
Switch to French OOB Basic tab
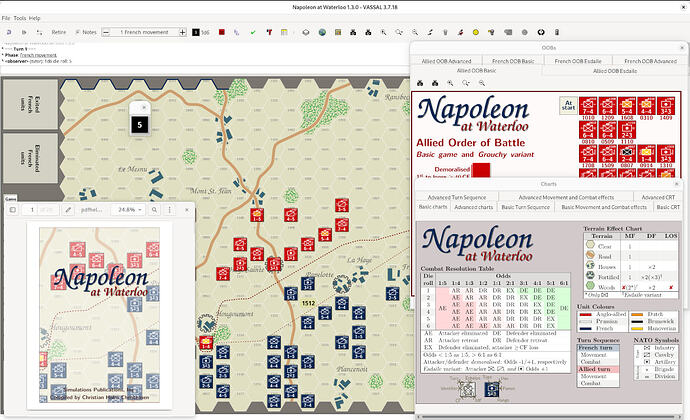pos(513,61)
